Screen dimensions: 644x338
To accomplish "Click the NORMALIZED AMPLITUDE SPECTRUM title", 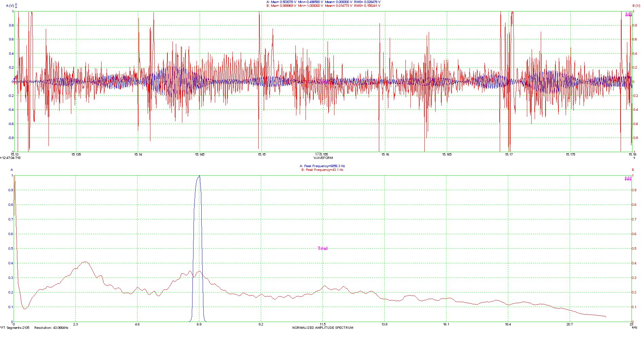I will tap(323, 328).
